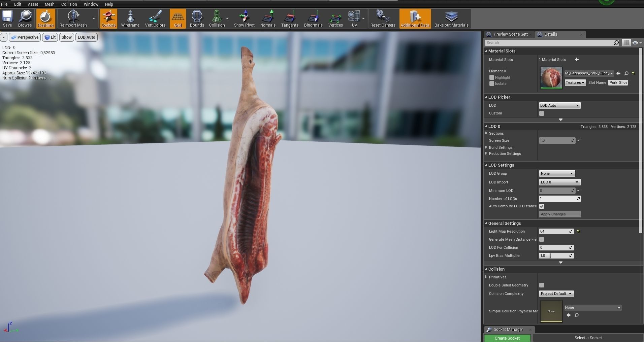Open the Collision menu
Screen dimensions: 644x342
[69, 4]
